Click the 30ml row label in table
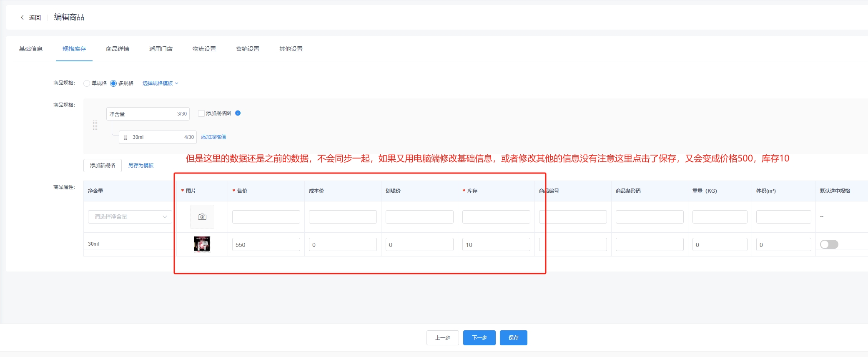The width and height of the screenshot is (868, 357). tap(93, 244)
